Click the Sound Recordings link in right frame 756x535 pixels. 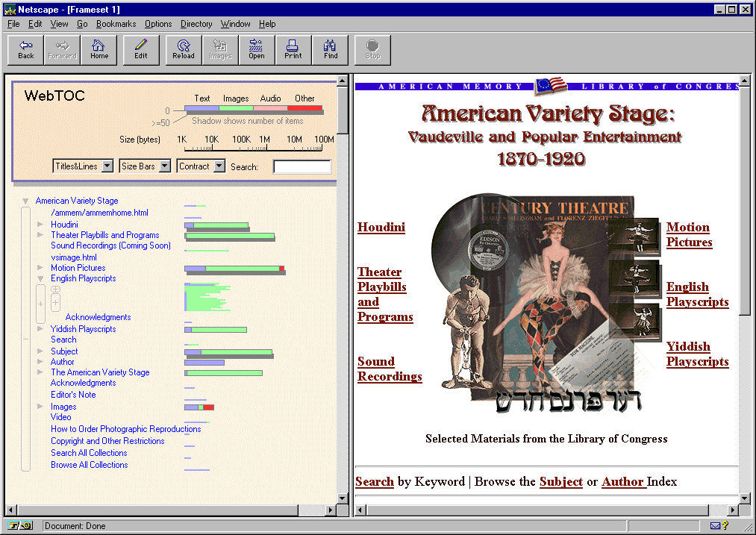[x=389, y=369]
